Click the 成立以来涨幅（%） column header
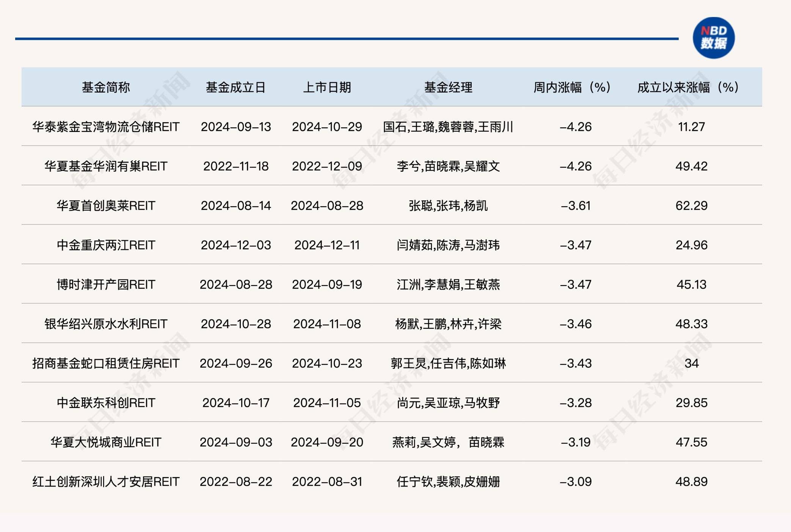This screenshot has width=791, height=532. tap(688, 87)
